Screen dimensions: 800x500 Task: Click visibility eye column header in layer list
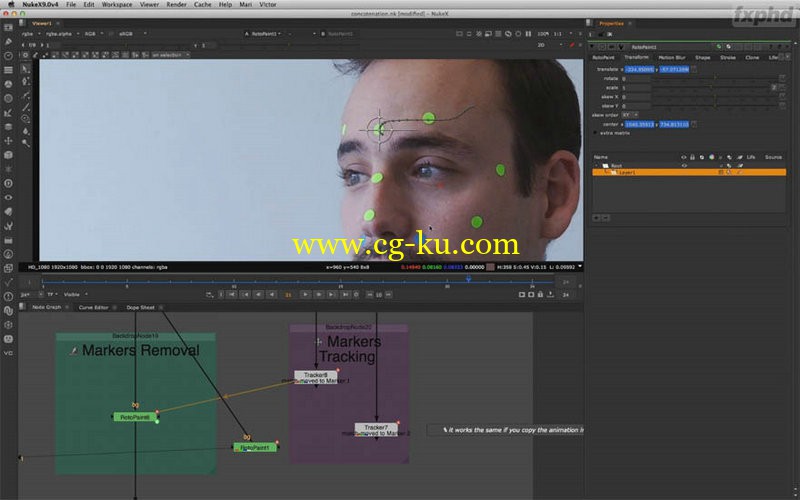pos(684,157)
